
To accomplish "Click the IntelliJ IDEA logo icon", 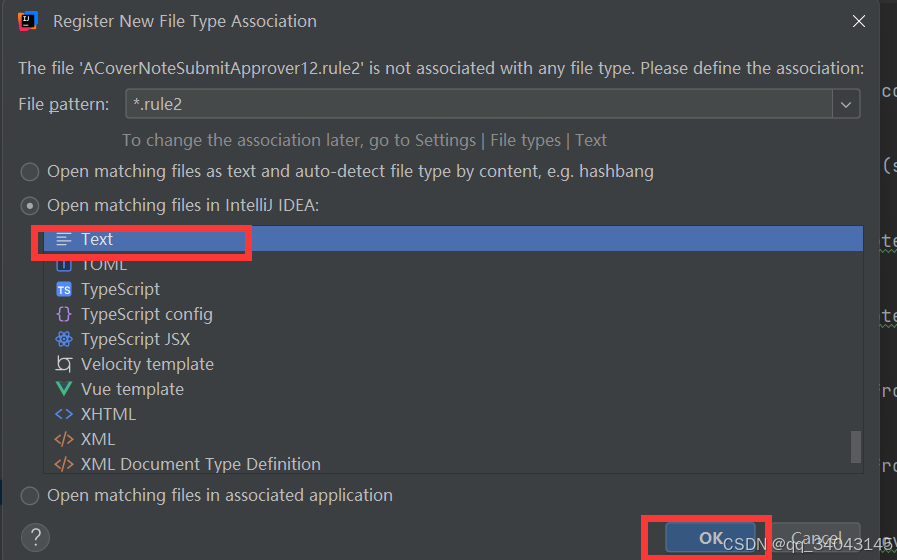I will 27,21.
